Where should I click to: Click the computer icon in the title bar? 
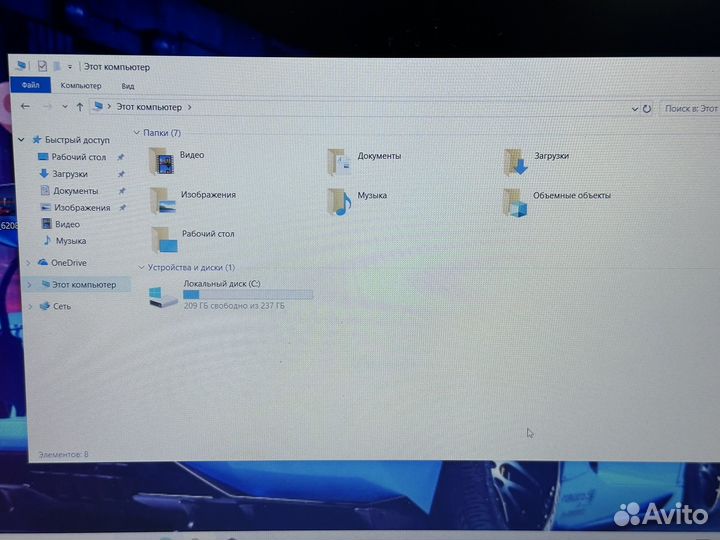pyautogui.click(x=21, y=66)
